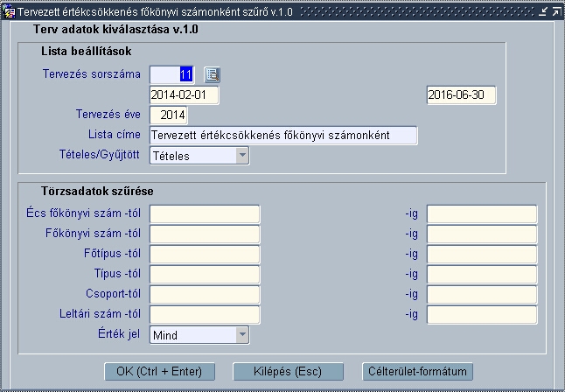Viewport: 565px width, 392px height.
Task: Click the Főtípus -ig field
Action: (482, 255)
